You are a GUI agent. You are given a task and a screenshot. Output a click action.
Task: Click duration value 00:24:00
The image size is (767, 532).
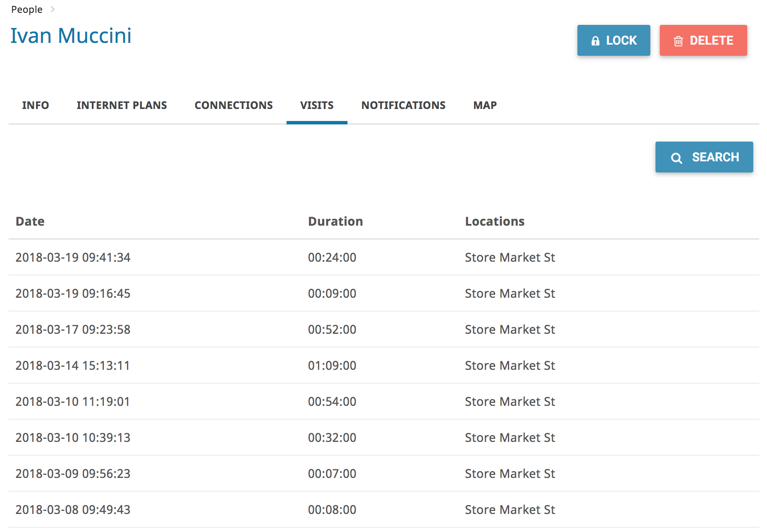click(332, 257)
